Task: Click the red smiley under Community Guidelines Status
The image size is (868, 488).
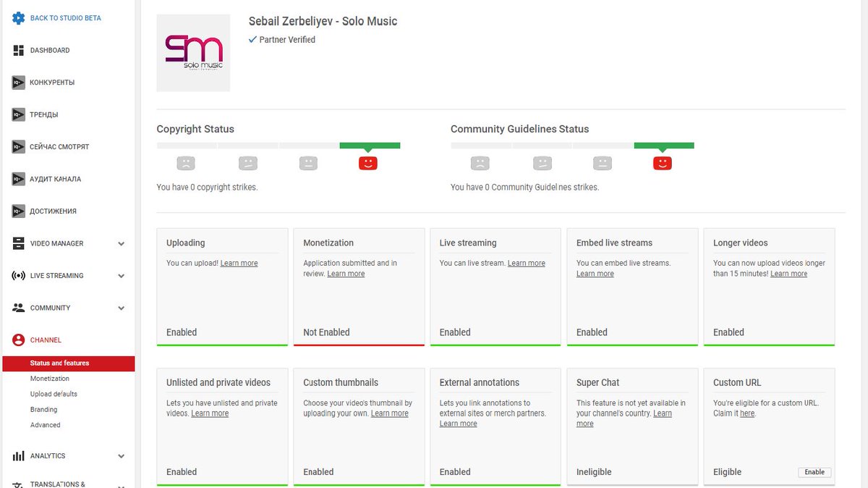Action: [x=662, y=163]
